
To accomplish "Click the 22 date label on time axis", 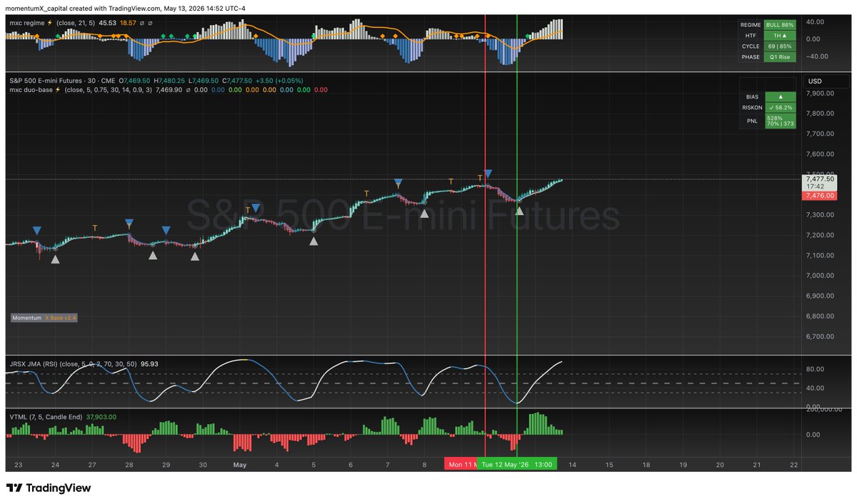I will 793,464.
